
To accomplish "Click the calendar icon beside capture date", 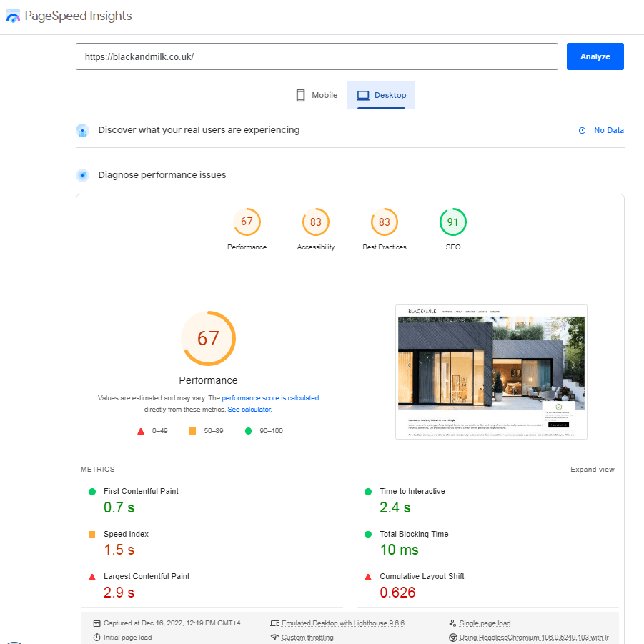I will pyautogui.click(x=96, y=623).
